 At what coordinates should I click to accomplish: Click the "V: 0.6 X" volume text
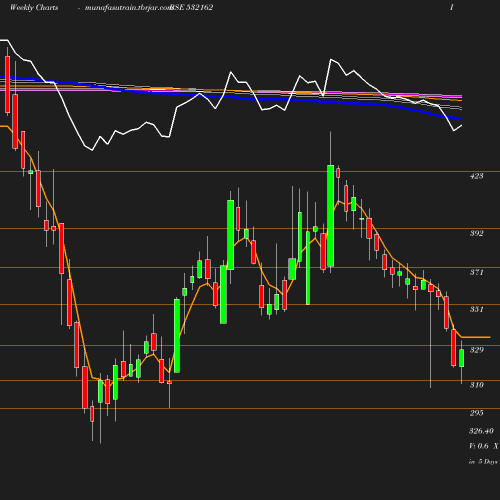click(x=483, y=446)
